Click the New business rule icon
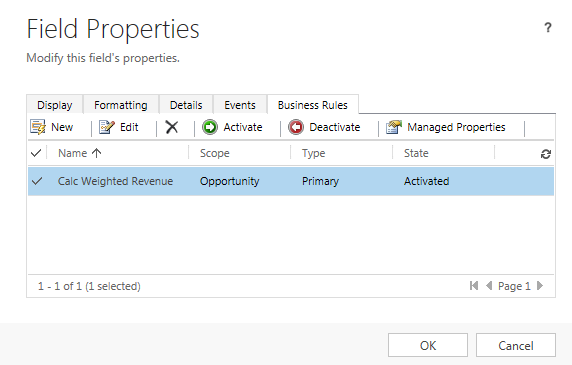The width and height of the screenshot is (572, 365). point(38,127)
